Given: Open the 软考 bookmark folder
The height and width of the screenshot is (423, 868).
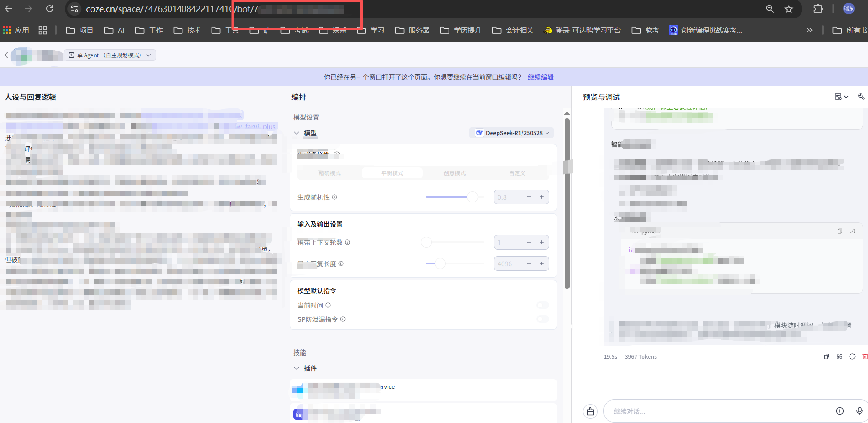Looking at the screenshot, I should (x=645, y=30).
